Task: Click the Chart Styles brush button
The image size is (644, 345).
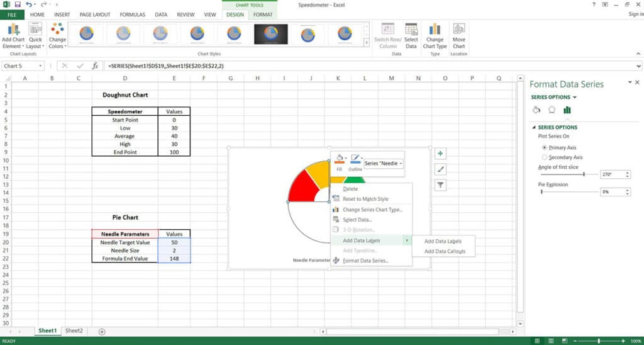Action: pos(440,169)
